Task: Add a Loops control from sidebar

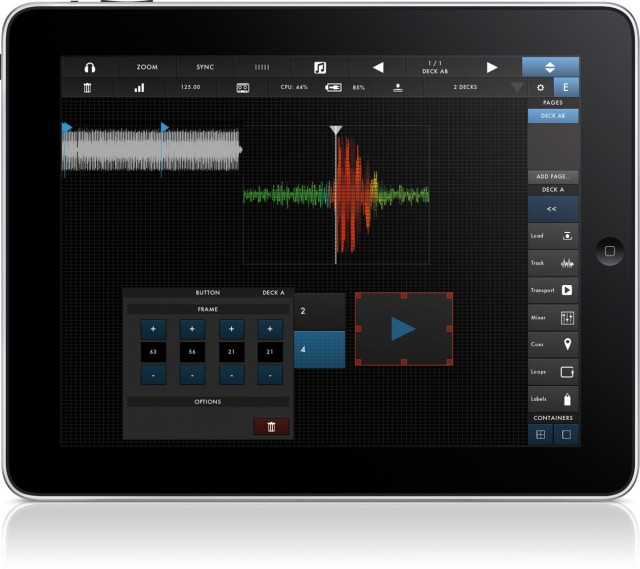Action: tap(553, 372)
